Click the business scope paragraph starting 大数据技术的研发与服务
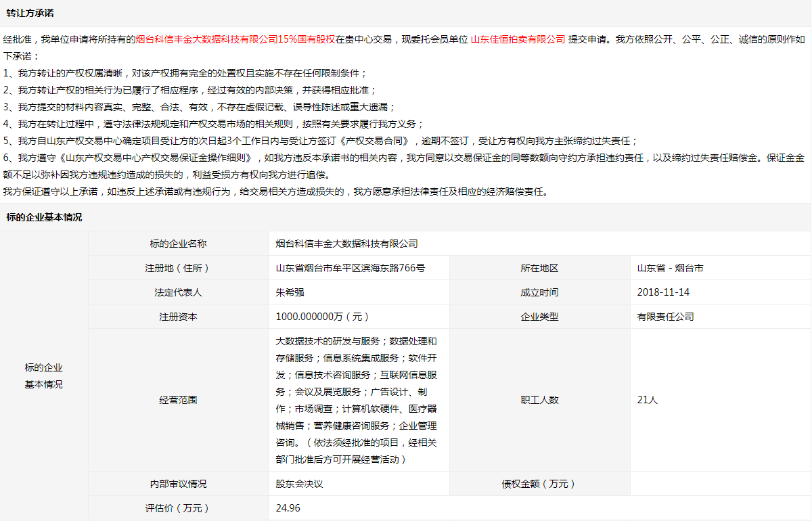The height and width of the screenshot is (521, 812). [x=357, y=400]
